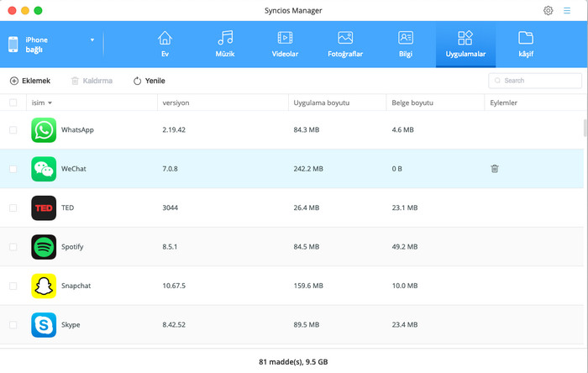The image size is (588, 373).
Task: Select the Skype name text
Action: pos(71,324)
